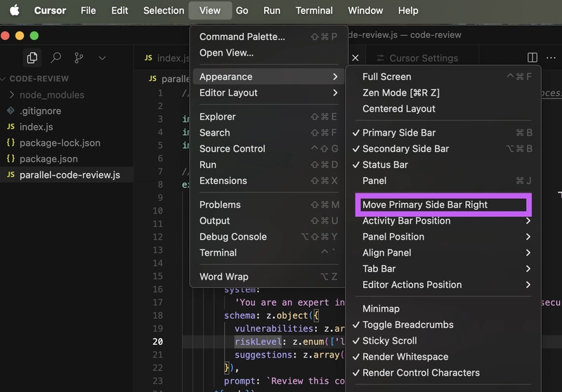Toggle the Status Bar option
The height and width of the screenshot is (392, 562).
click(x=443, y=164)
